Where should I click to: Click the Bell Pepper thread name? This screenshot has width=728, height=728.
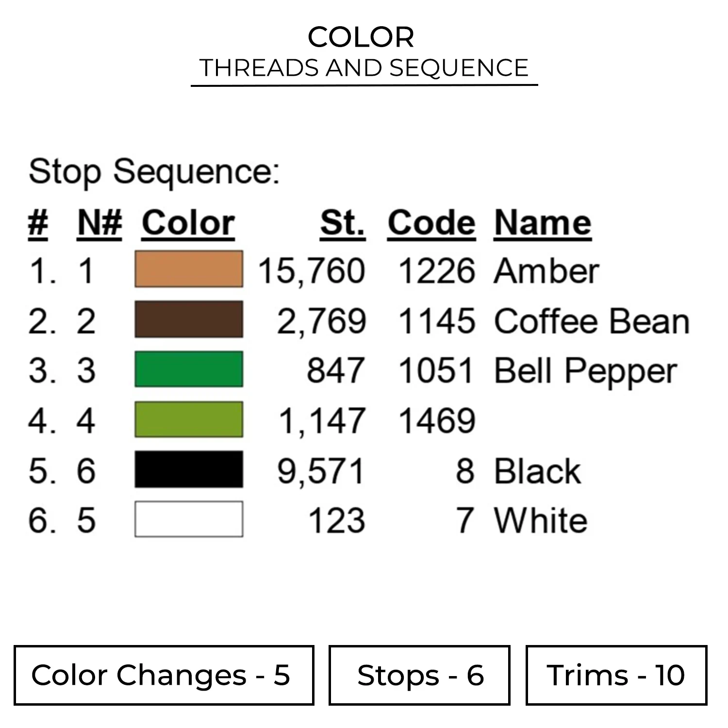585,371
